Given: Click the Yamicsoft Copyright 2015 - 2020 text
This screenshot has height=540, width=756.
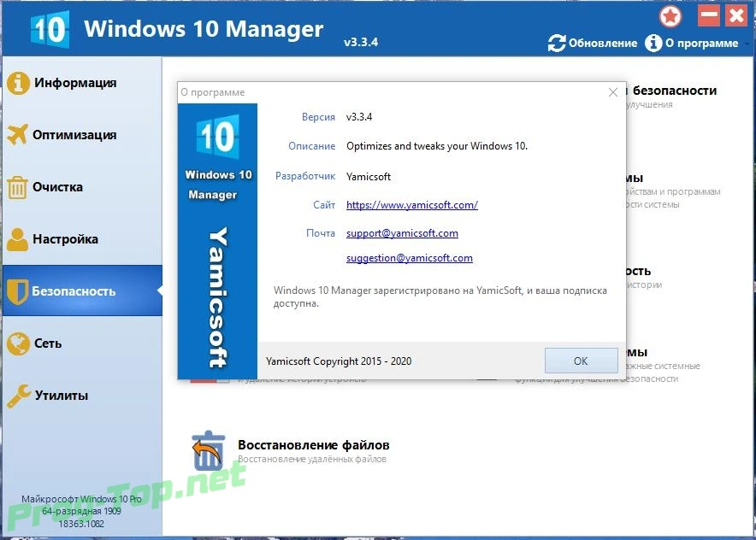Looking at the screenshot, I should coord(339,361).
